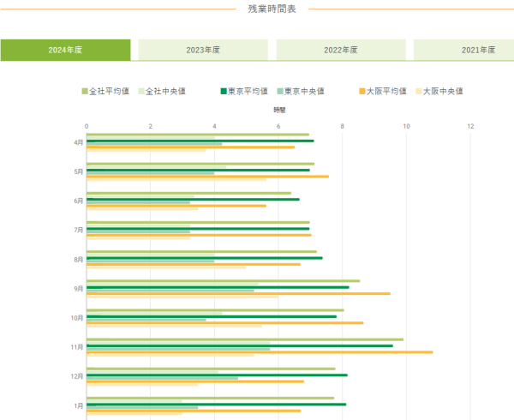Click the axis tick value 6
The height and width of the screenshot is (420, 514).
pos(278,126)
